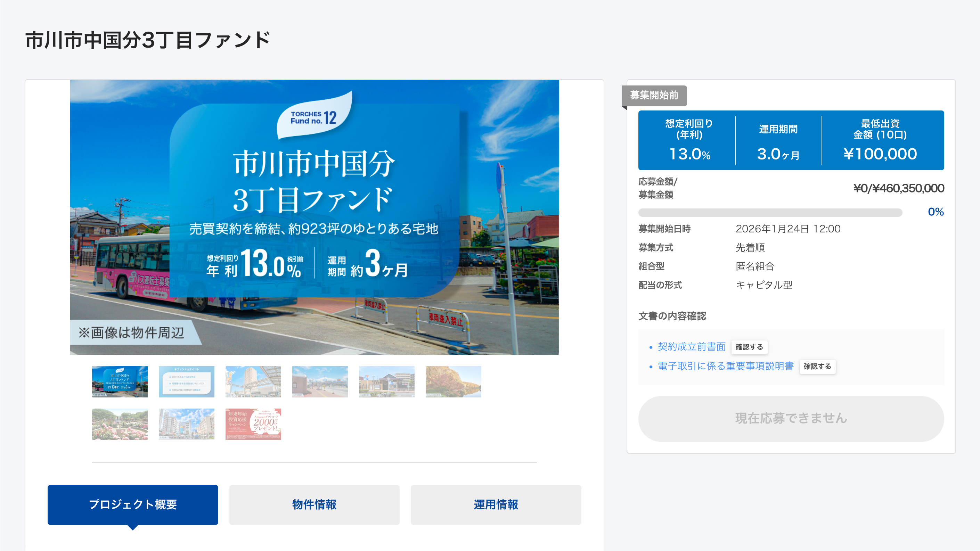Select the brick building street thumbnail
Screen dimensions: 980x551
coord(320,381)
